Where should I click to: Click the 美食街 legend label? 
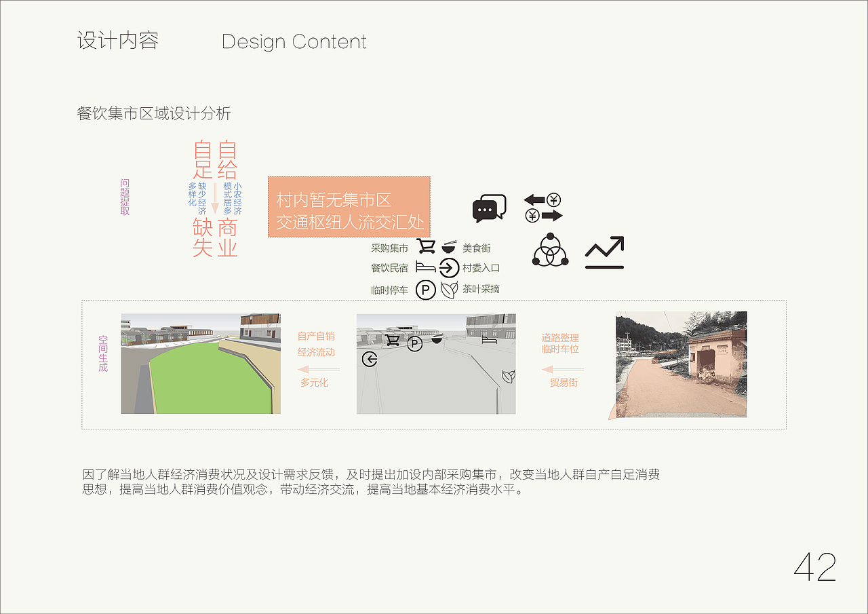pyautogui.click(x=477, y=248)
